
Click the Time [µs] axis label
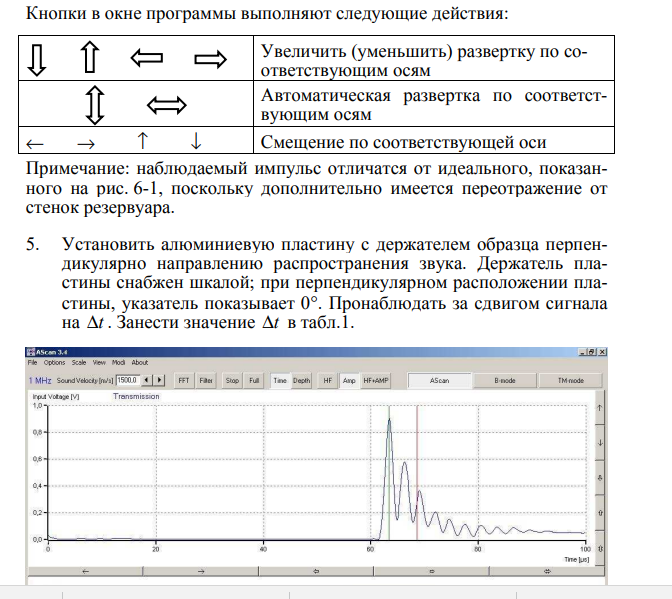coord(576,559)
